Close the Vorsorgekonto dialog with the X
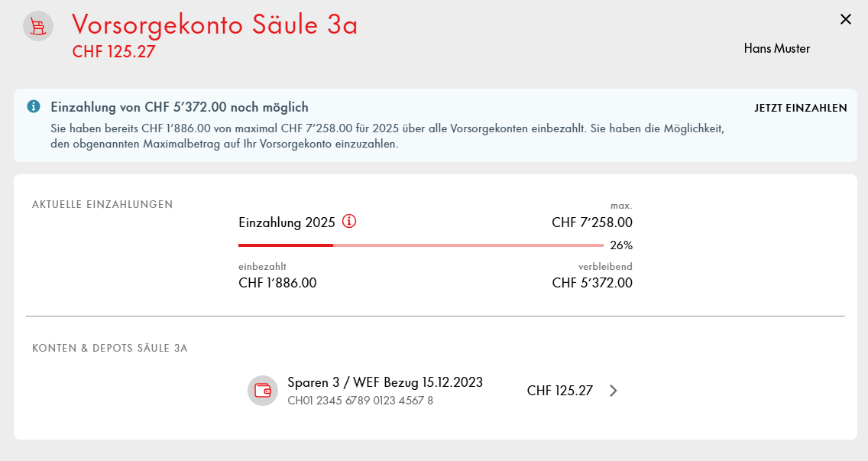 [x=845, y=20]
